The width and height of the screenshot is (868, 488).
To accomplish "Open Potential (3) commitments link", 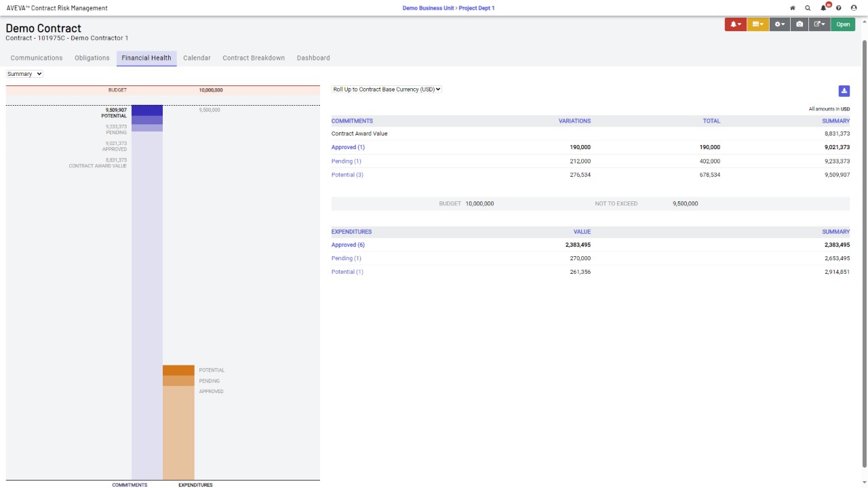I will click(347, 175).
